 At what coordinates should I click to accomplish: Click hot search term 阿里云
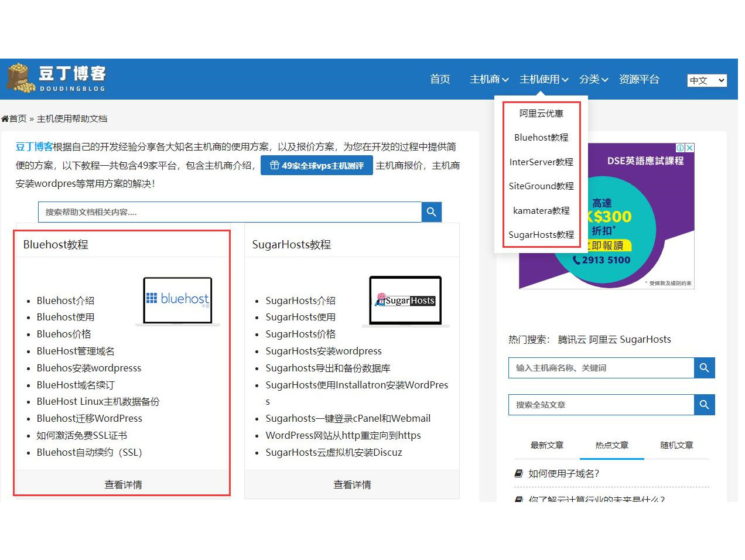point(603,339)
